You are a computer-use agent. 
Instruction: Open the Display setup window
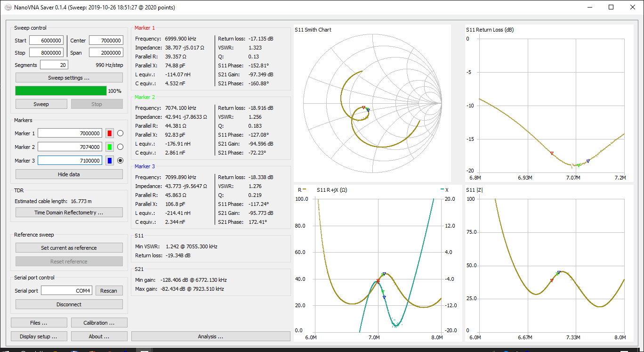(x=39, y=336)
